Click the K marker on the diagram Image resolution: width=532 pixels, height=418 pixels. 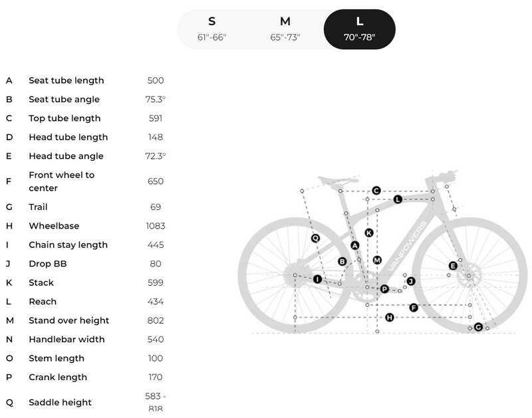point(369,233)
